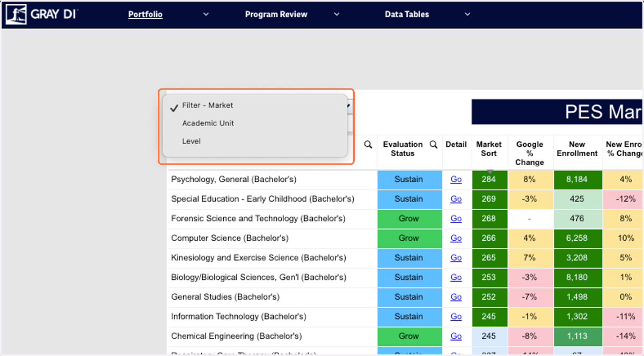Click the Gray DI logo
Viewport: 644px width, 356px height.
(x=41, y=14)
